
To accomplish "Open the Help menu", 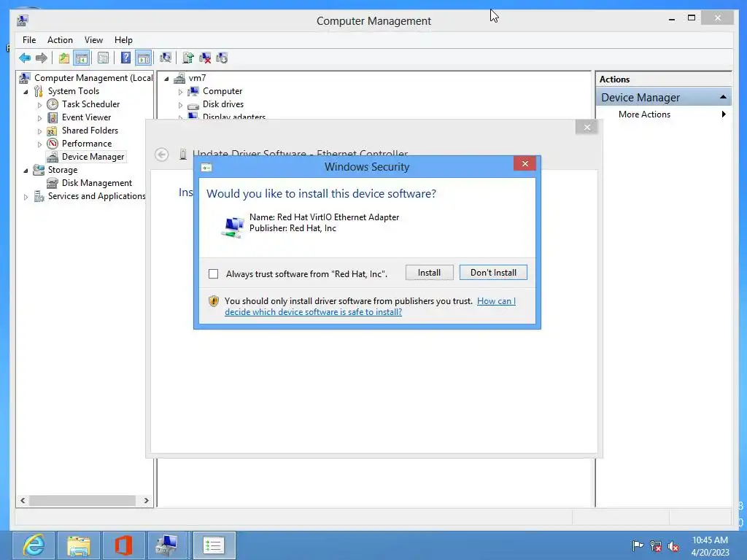I will (x=123, y=40).
